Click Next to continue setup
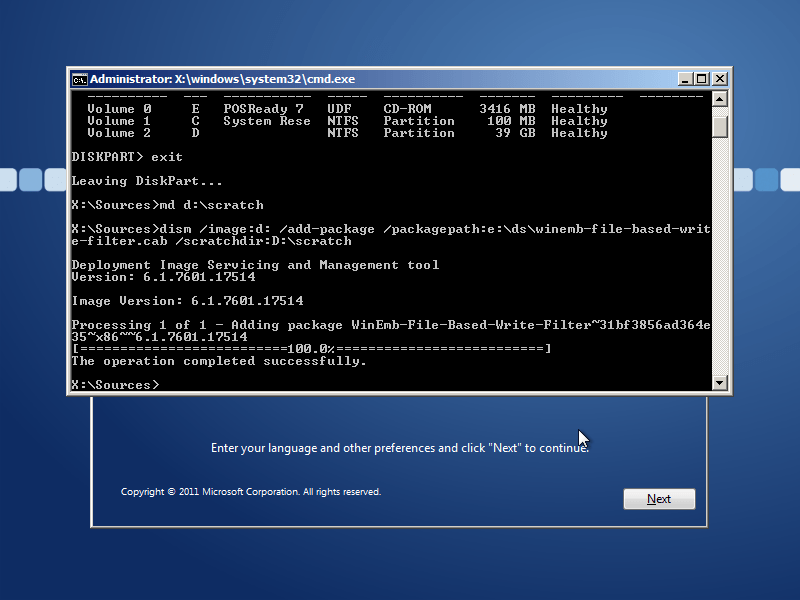This screenshot has height=600, width=800. pos(659,499)
